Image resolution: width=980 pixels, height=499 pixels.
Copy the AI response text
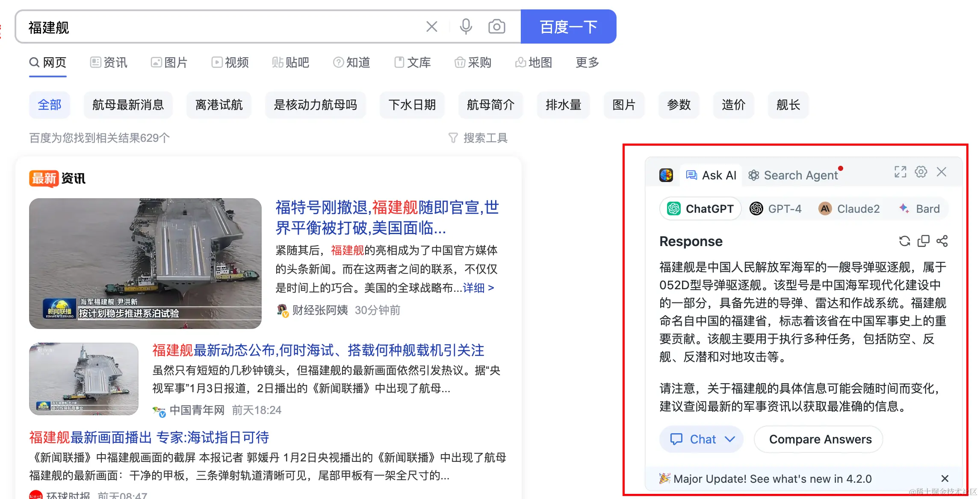tap(924, 241)
